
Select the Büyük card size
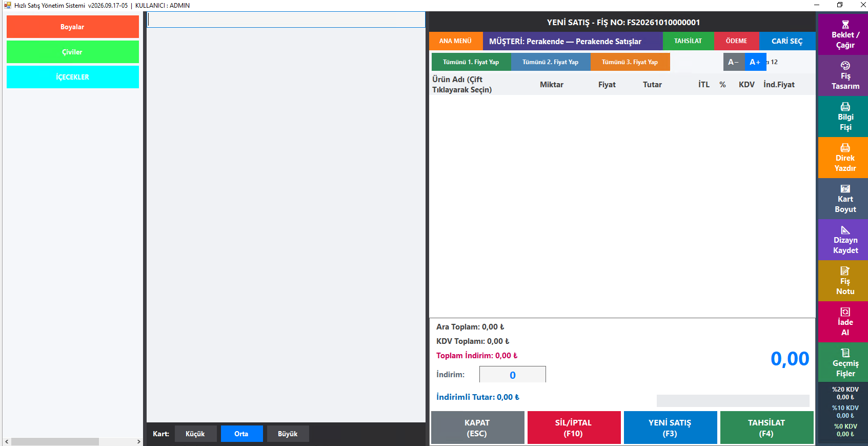(288, 434)
